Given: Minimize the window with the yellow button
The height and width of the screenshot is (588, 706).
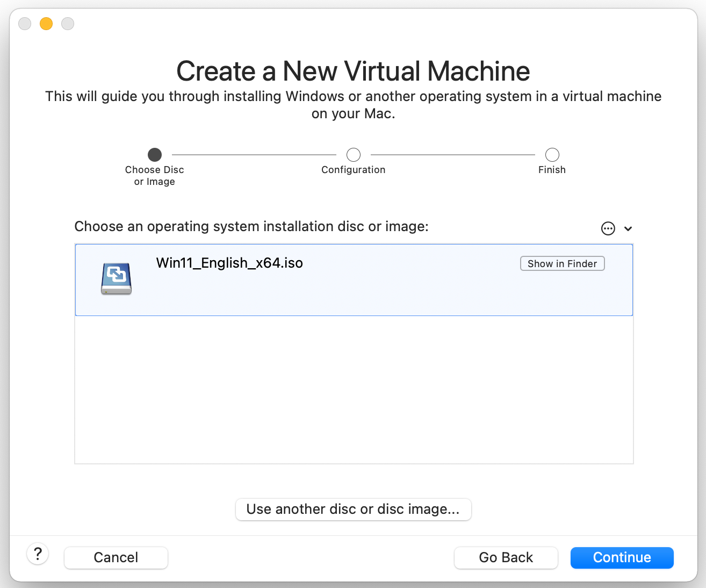Looking at the screenshot, I should point(46,24).
